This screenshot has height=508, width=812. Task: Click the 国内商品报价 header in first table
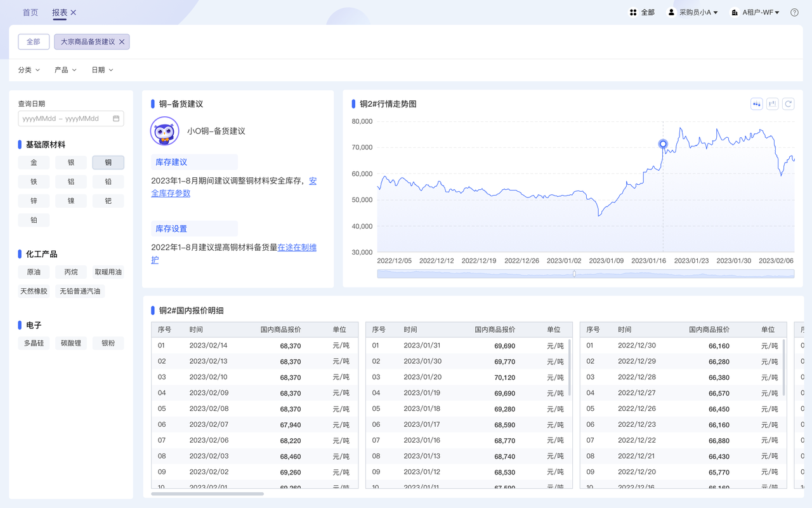[280, 330]
